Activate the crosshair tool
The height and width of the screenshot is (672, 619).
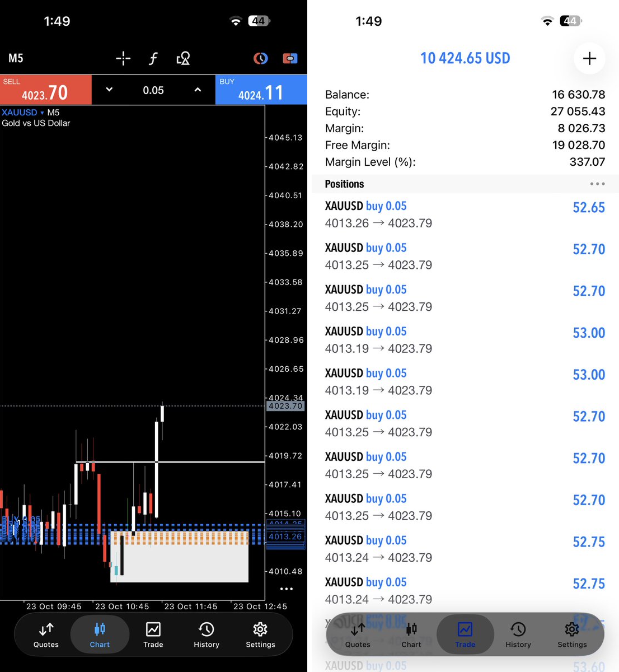(123, 58)
